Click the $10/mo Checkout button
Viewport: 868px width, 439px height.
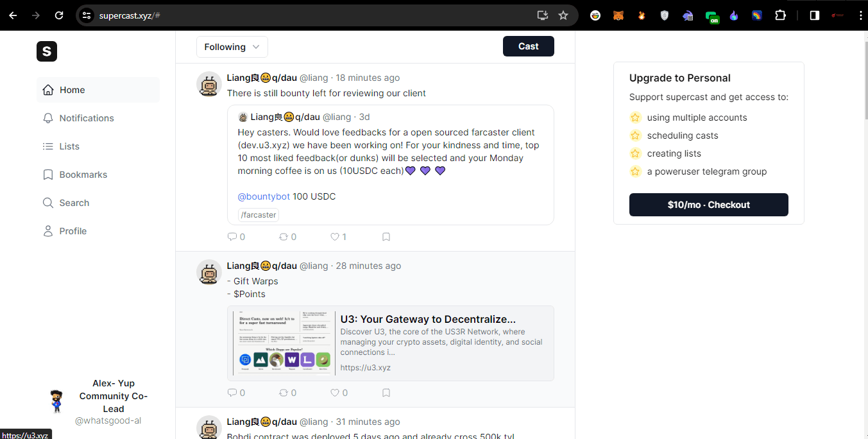(x=708, y=205)
